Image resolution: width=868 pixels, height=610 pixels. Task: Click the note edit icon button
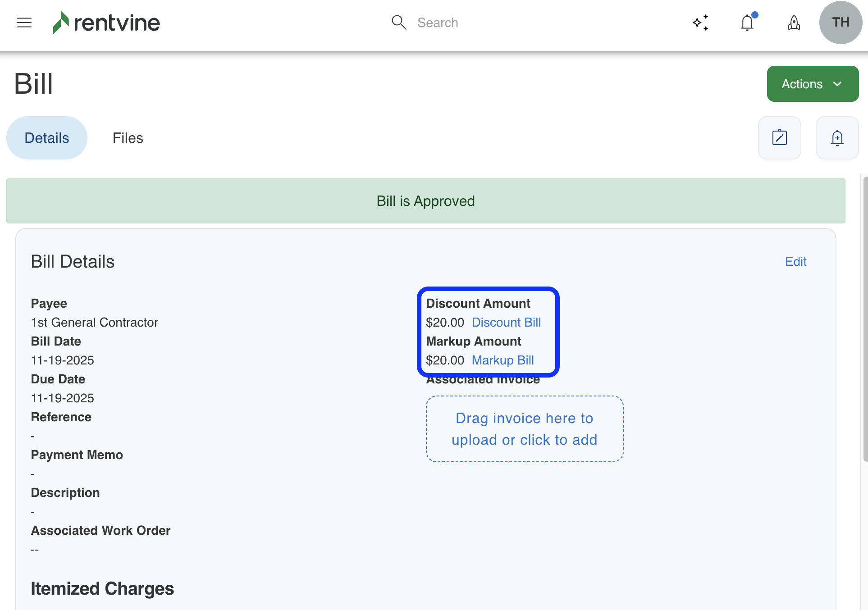[x=780, y=138]
